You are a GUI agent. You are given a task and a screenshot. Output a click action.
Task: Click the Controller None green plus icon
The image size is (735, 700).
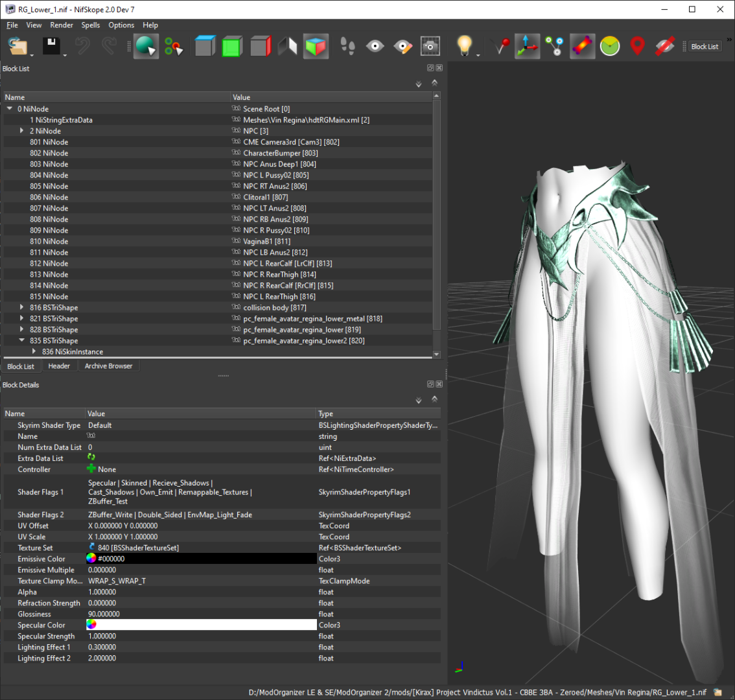[x=91, y=469]
